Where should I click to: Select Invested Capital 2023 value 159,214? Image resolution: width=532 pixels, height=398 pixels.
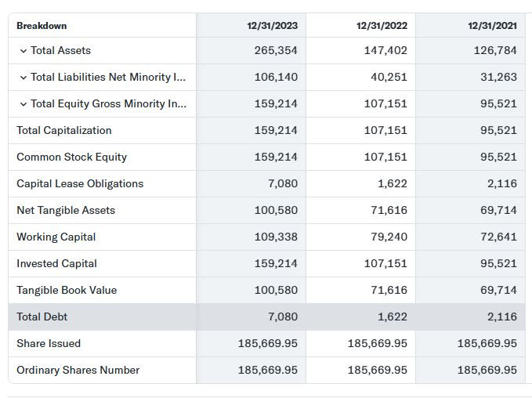276,264
